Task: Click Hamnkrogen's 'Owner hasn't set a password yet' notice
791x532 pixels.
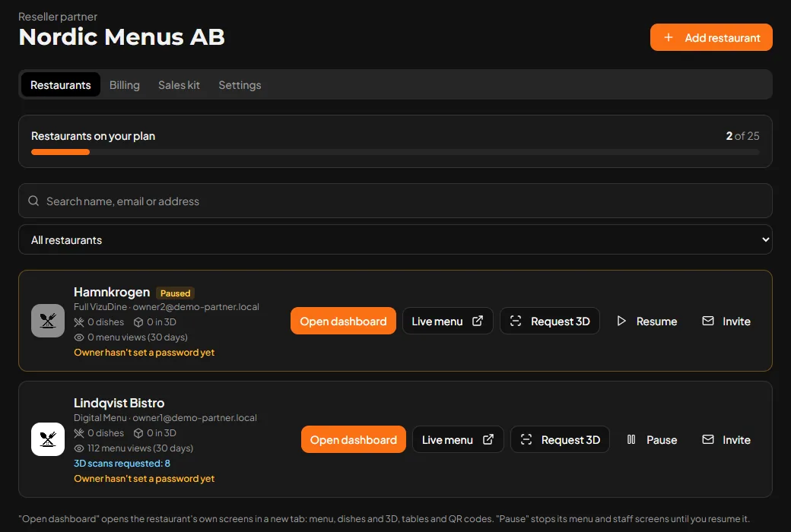Action: tap(145, 352)
